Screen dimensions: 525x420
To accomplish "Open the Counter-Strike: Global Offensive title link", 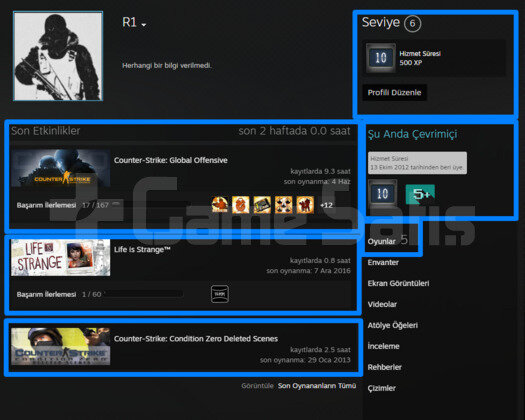I will coord(170,160).
